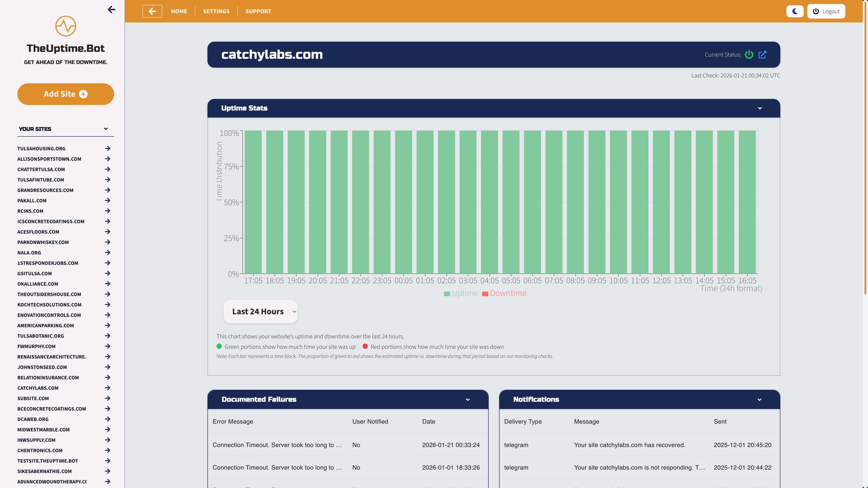Toggle dark mode with the moon icon
The height and width of the screenshot is (488, 868).
tap(795, 11)
